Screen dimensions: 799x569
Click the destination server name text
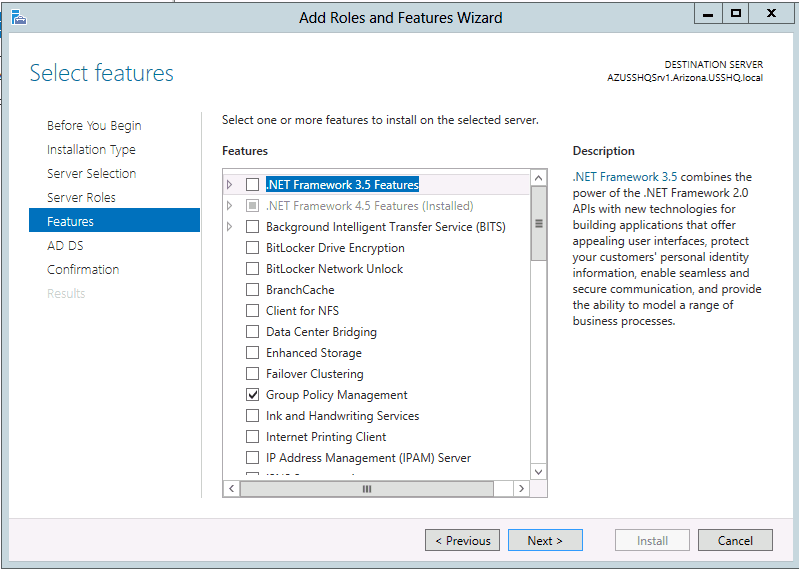pos(685,78)
